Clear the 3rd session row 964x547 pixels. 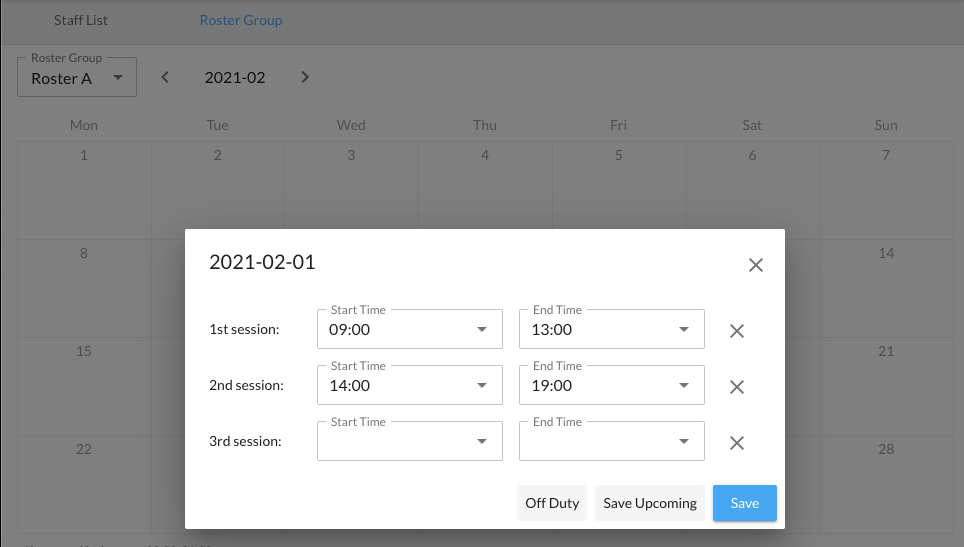pyautogui.click(x=737, y=443)
